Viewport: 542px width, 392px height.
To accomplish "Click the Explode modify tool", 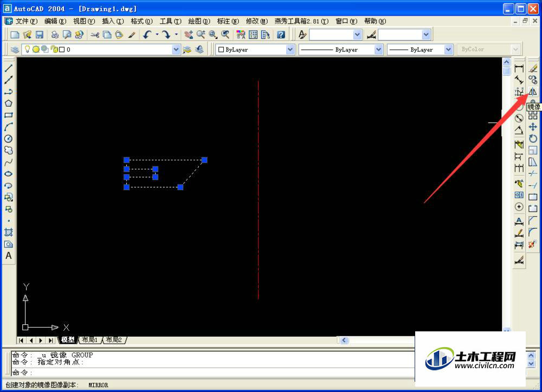I will [x=533, y=244].
